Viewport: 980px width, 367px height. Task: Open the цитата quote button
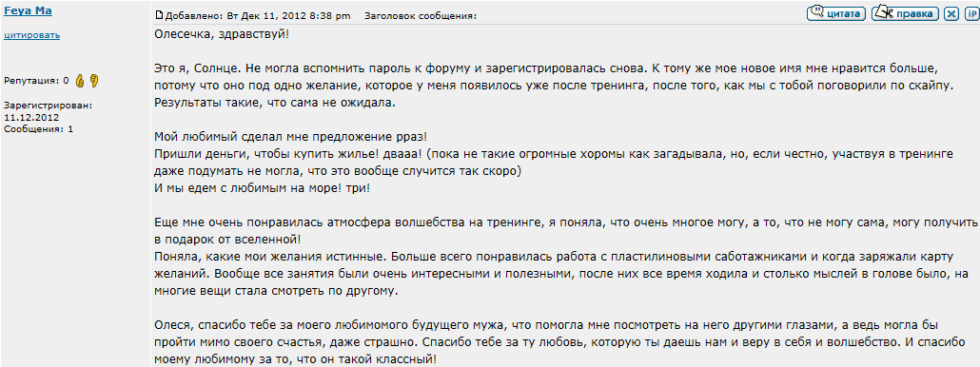point(836,13)
